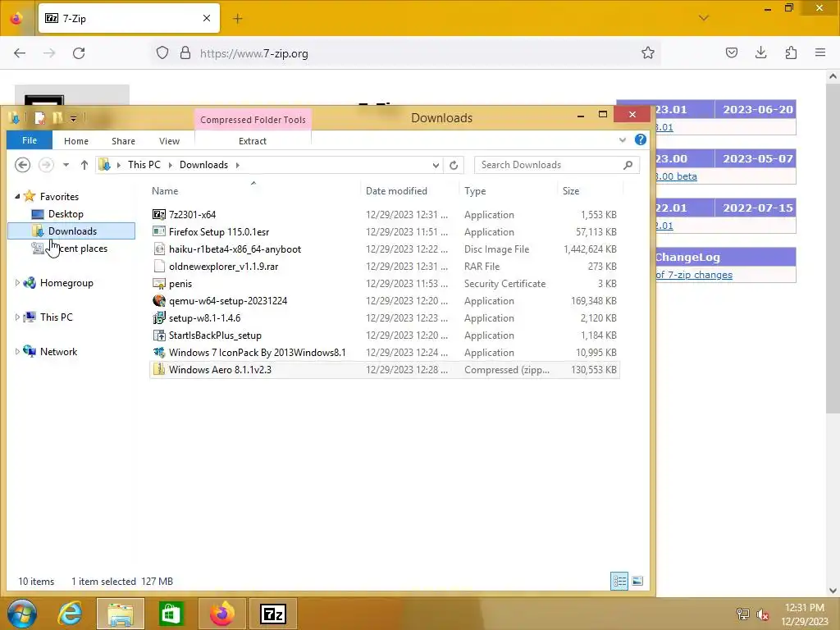
Task: Open new Firefox tab with plus
Action: coord(238,19)
